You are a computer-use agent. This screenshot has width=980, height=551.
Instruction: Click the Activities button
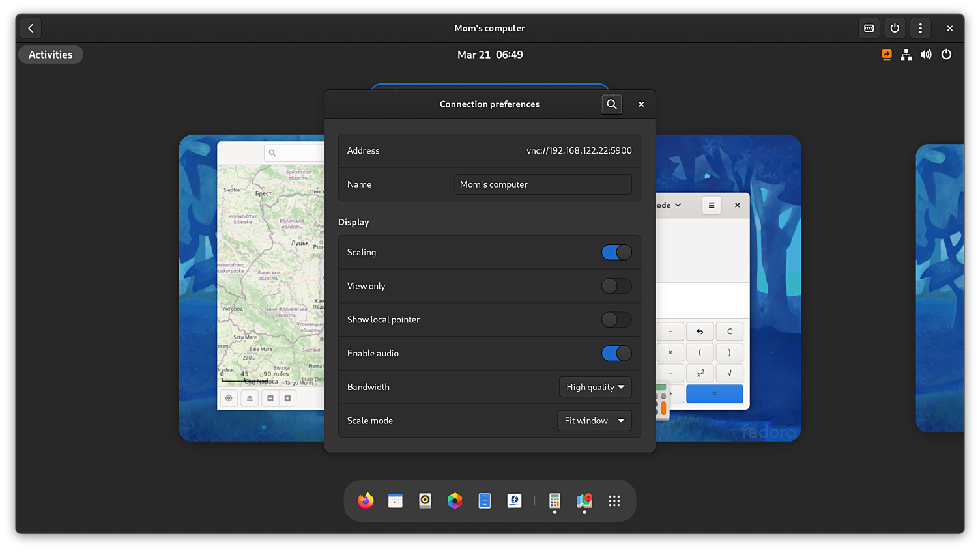click(x=51, y=55)
